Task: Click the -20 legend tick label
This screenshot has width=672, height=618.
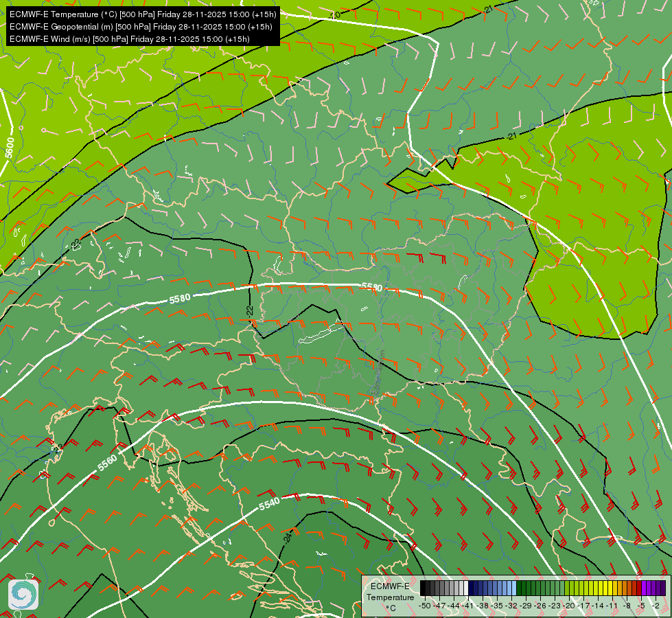Action: (569, 606)
